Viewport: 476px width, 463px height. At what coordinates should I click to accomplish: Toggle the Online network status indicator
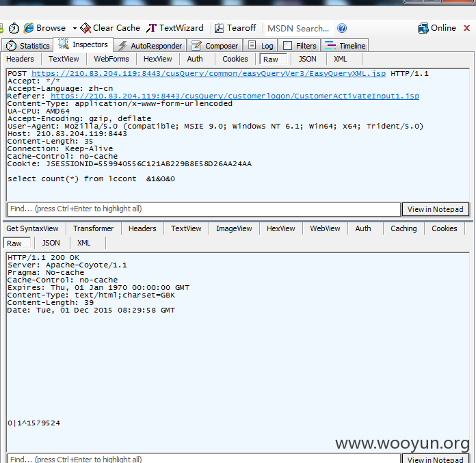click(437, 28)
